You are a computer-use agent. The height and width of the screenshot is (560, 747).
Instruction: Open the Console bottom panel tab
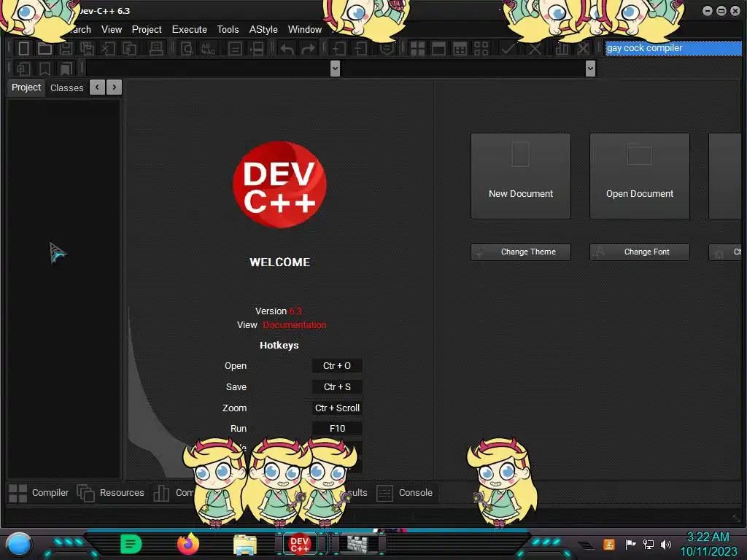pyautogui.click(x=405, y=493)
